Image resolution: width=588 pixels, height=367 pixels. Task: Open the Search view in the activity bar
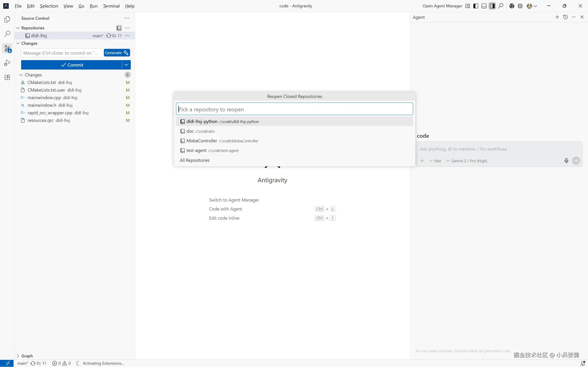tap(7, 34)
